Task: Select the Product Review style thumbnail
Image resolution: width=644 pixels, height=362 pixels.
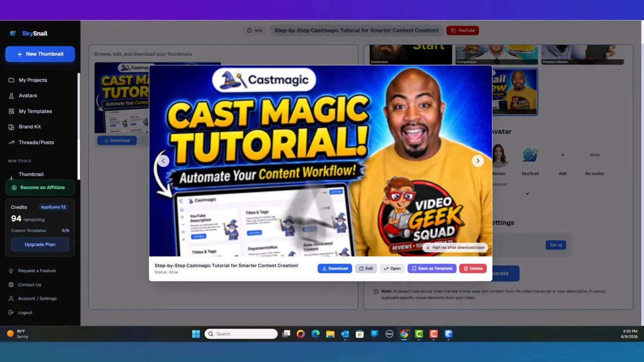Action: [583, 55]
